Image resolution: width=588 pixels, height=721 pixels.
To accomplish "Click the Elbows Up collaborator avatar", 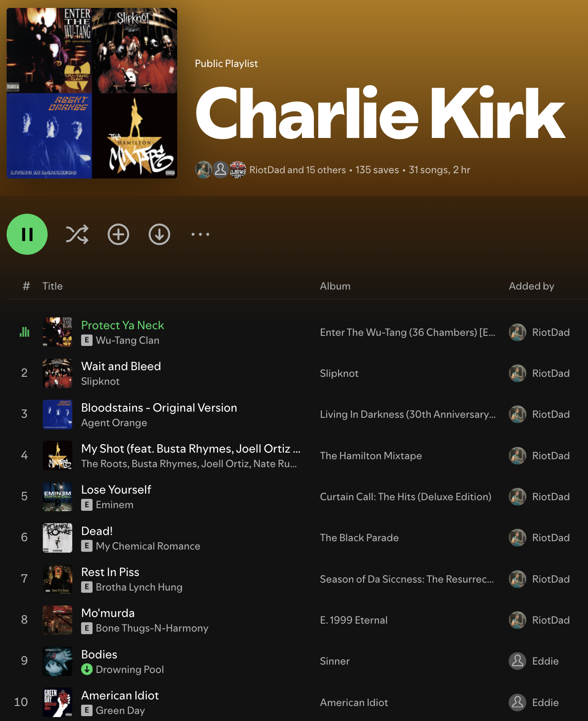I will (x=238, y=170).
